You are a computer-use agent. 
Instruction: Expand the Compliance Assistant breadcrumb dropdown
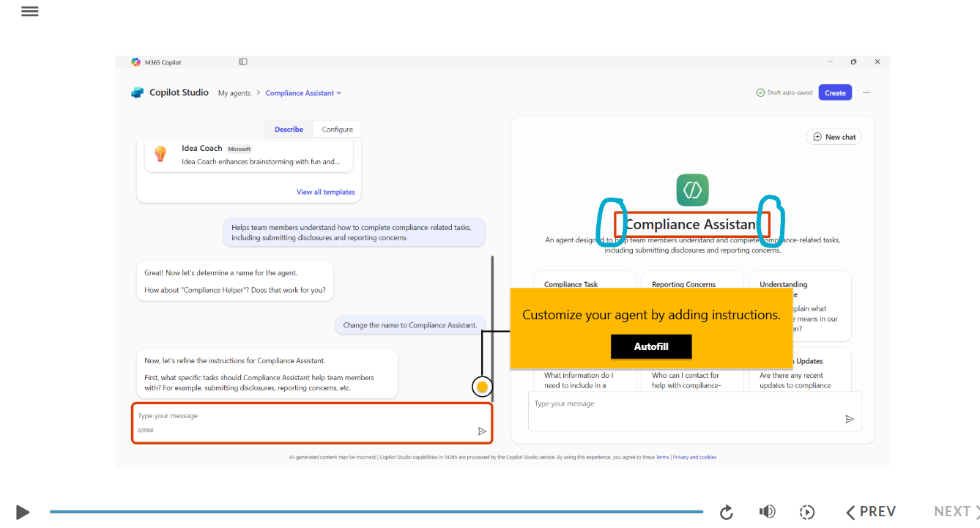pyautogui.click(x=303, y=93)
